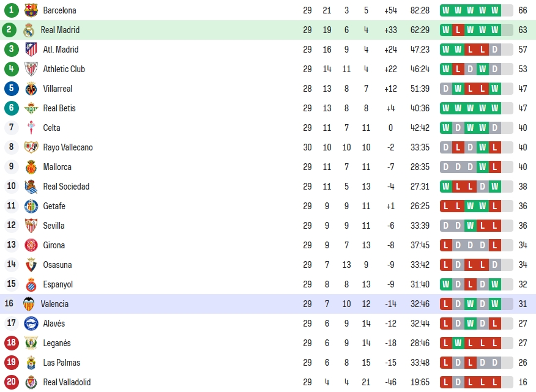Click the Espanyol crest icon
This screenshot has width=536, height=392.
pos(31,285)
